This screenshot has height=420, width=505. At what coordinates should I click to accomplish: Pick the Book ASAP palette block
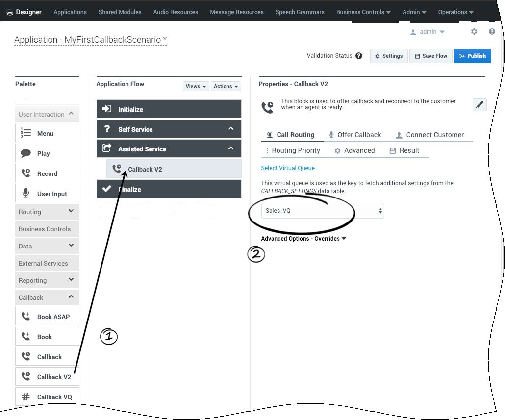click(47, 317)
